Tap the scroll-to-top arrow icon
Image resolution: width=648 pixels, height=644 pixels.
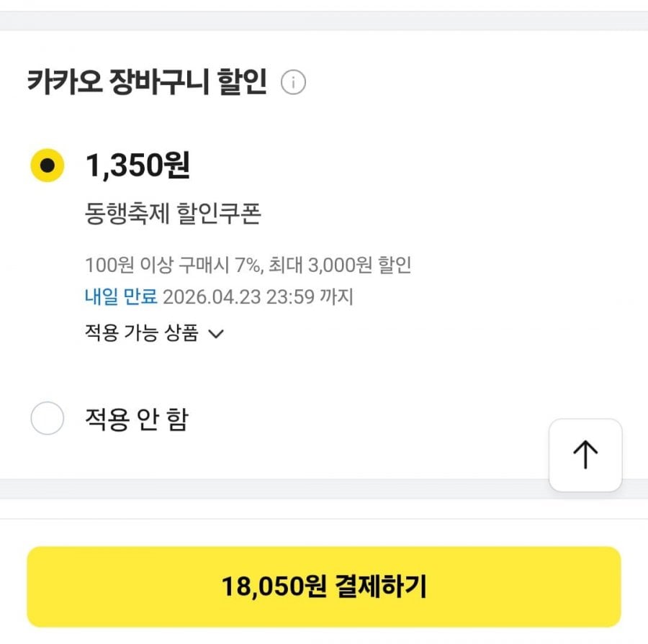585,455
